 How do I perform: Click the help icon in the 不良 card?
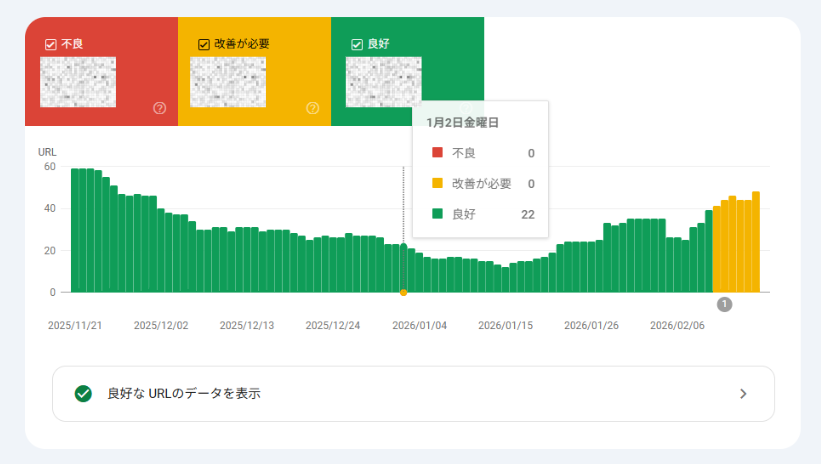click(x=159, y=108)
